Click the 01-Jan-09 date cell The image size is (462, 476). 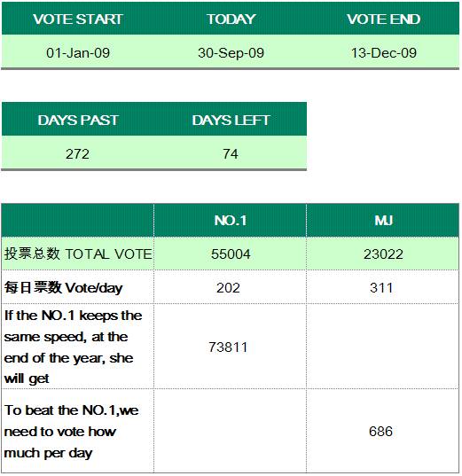[x=78, y=52]
